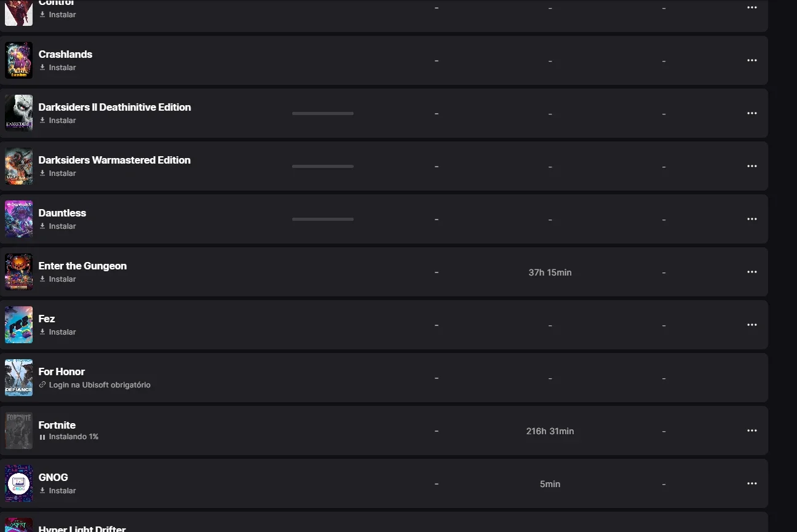Screen dimensions: 797x532
Task: Click the Darksiders Warmastered Edition title
Action: click(x=114, y=160)
